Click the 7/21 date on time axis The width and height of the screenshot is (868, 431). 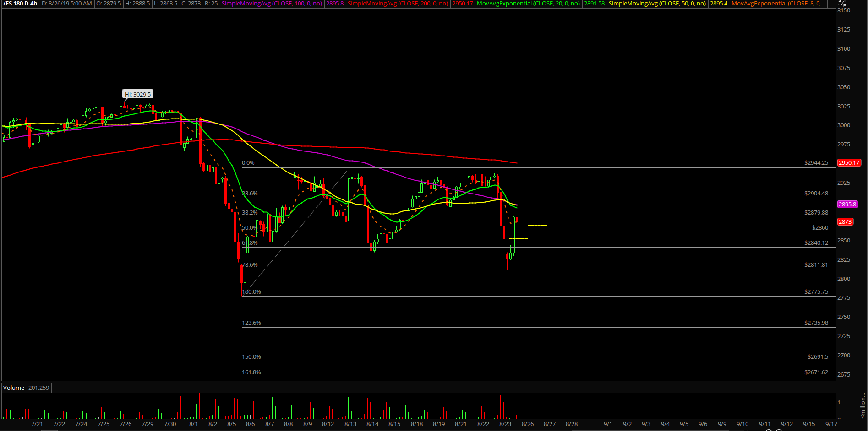pyautogui.click(x=37, y=424)
